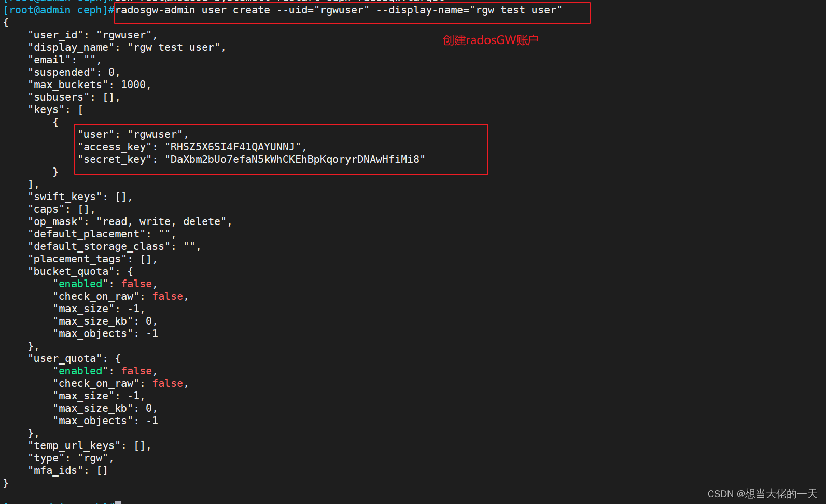The width and height of the screenshot is (826, 504).
Task: Click the "caps": [] line
Action: pyautogui.click(x=62, y=209)
